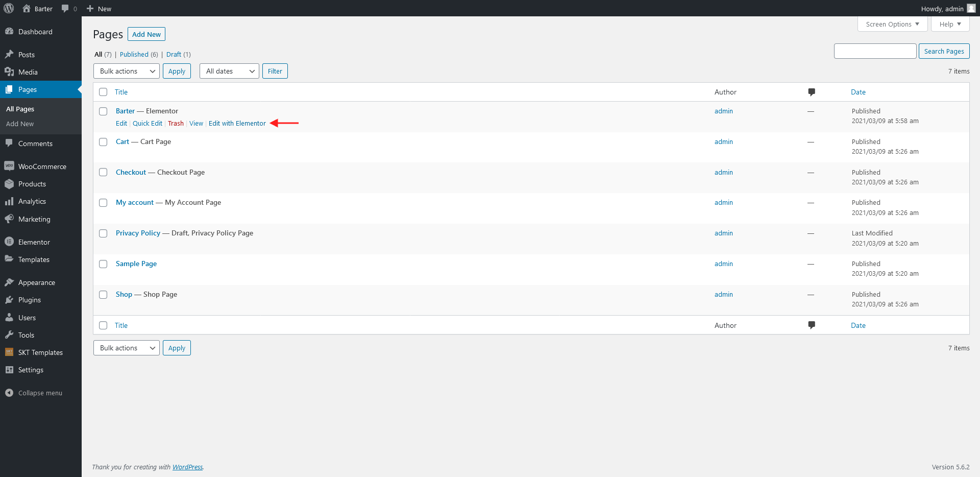Viewport: 980px width, 477px height.
Task: Click the Comments sidebar icon
Action: 9,143
